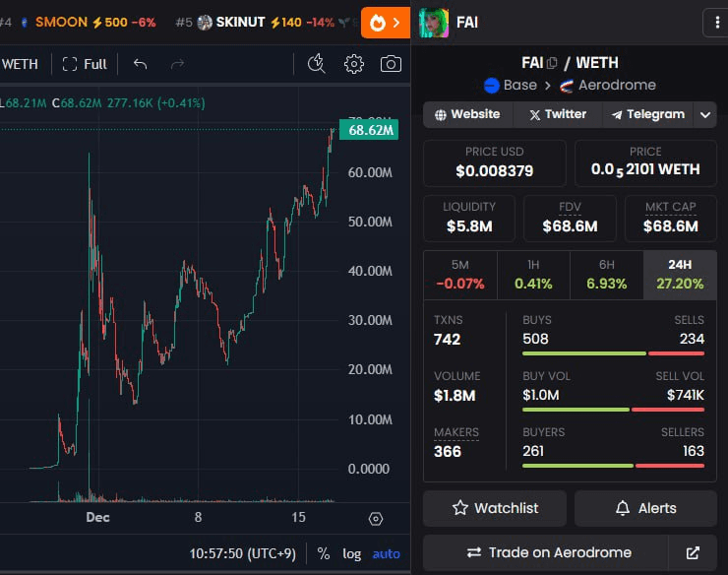Redo the chart action
Viewport: 728px width, 575px height.
(x=177, y=64)
